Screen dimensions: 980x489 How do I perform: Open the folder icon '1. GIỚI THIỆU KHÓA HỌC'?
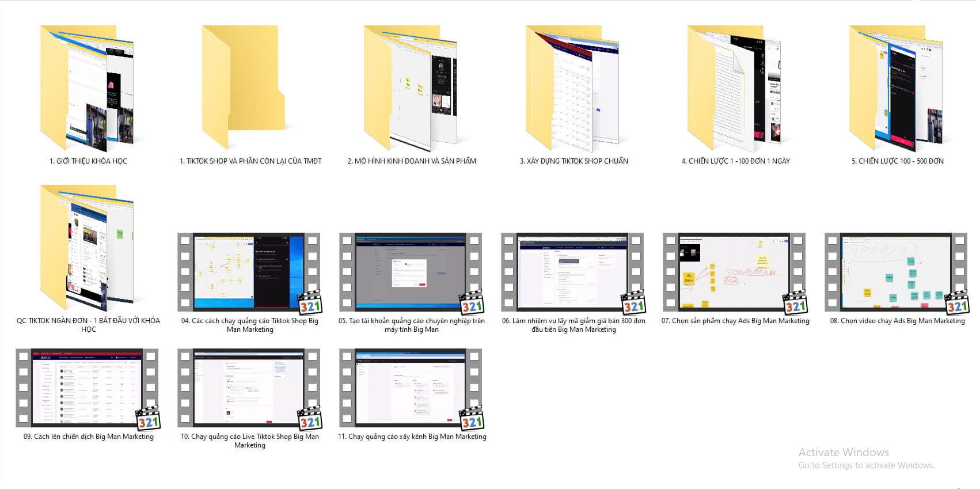pos(88,88)
